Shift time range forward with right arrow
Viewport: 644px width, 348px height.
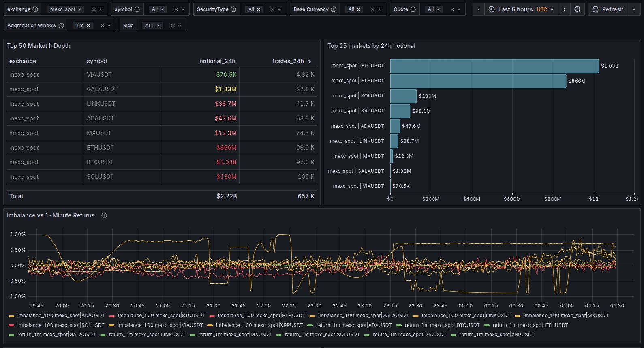tap(564, 9)
